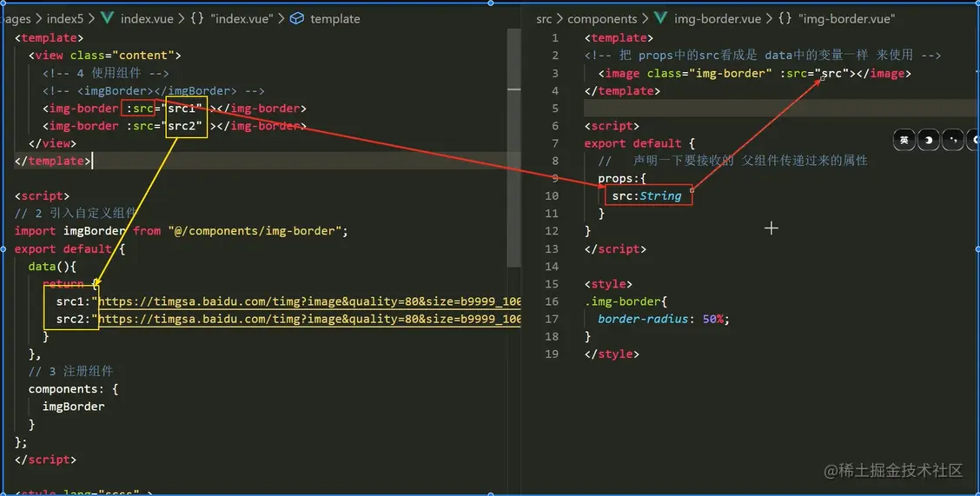980x496 pixels.
Task: Click the closing </view> tag
Action: pos(52,143)
